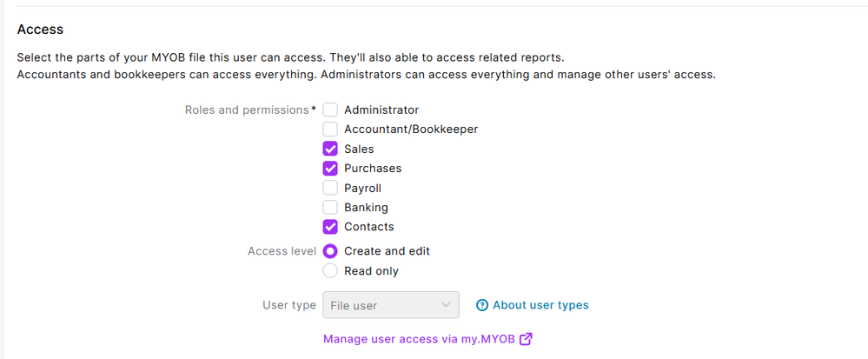868x359 pixels.
Task: Click the Banking label text
Action: (366, 208)
